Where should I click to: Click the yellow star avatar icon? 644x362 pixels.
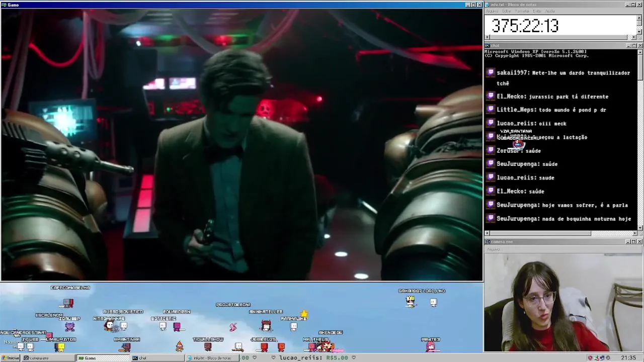click(304, 314)
